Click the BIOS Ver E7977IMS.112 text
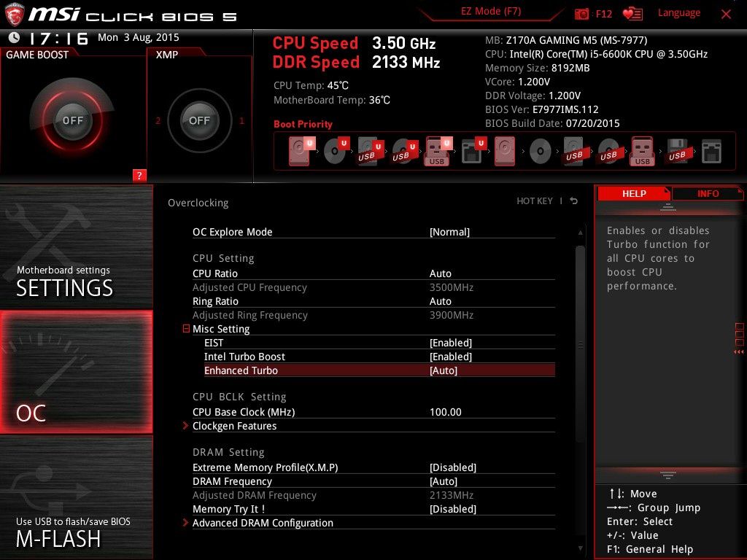The image size is (747, 560). [542, 109]
